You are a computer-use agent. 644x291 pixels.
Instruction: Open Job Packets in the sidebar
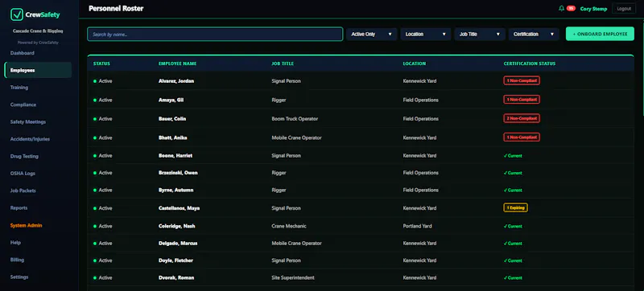(23, 191)
